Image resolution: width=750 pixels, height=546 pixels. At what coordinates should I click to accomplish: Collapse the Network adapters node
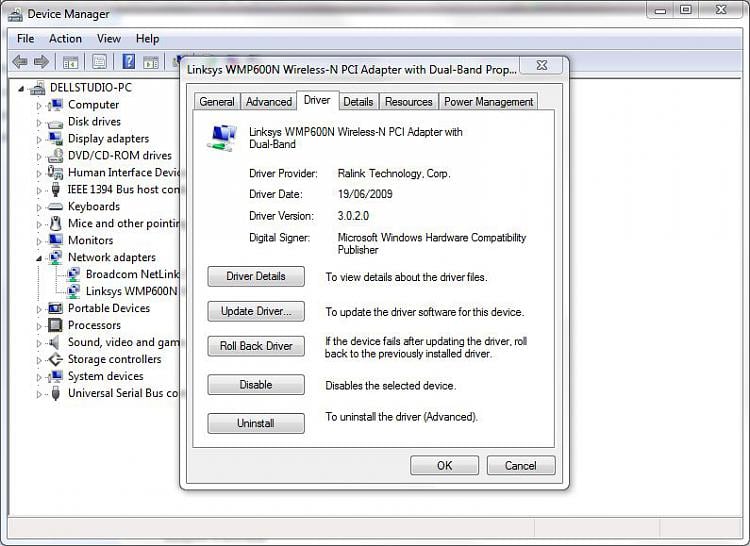tap(39, 258)
